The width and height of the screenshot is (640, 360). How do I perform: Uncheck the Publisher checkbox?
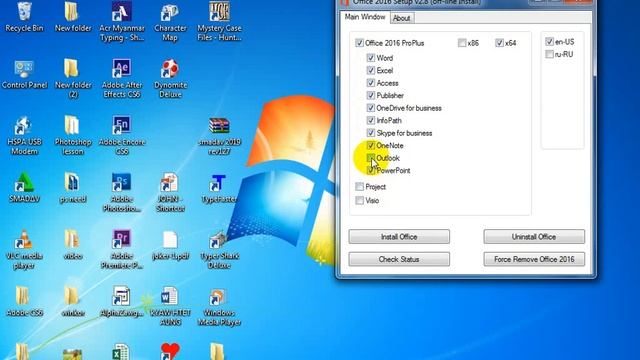pyautogui.click(x=371, y=96)
